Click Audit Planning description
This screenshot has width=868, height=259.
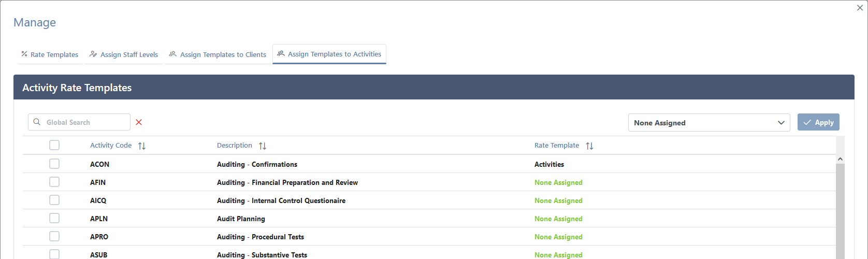tap(241, 219)
